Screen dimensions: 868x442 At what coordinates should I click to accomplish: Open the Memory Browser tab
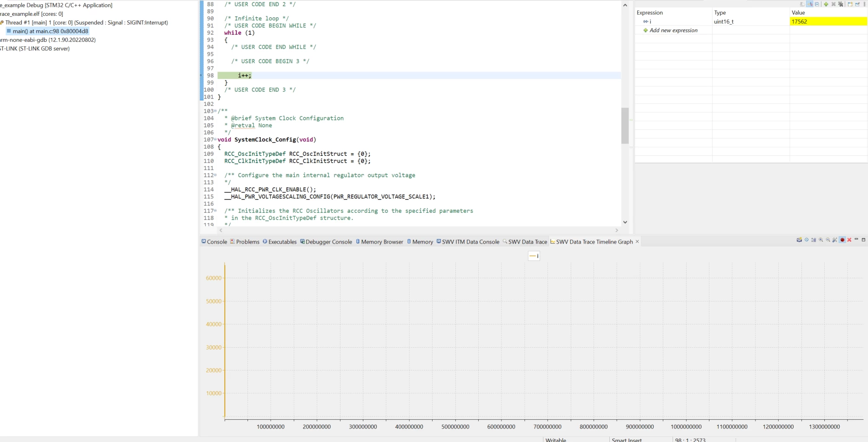(x=379, y=242)
